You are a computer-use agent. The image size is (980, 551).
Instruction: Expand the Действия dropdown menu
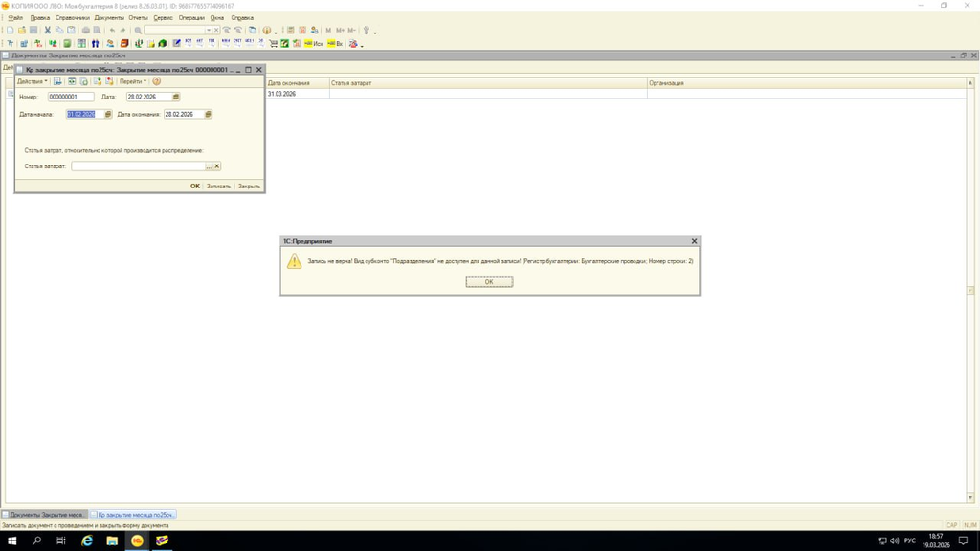[x=32, y=81]
